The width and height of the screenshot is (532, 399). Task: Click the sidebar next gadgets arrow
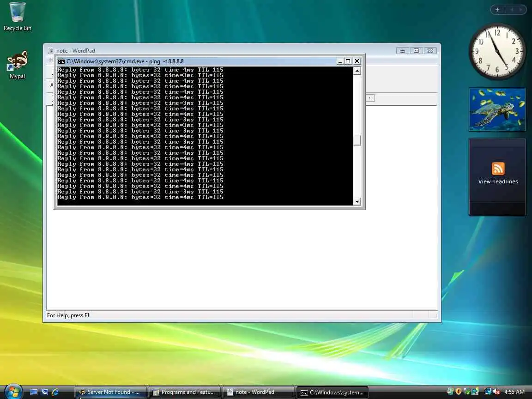pyautogui.click(x=520, y=10)
